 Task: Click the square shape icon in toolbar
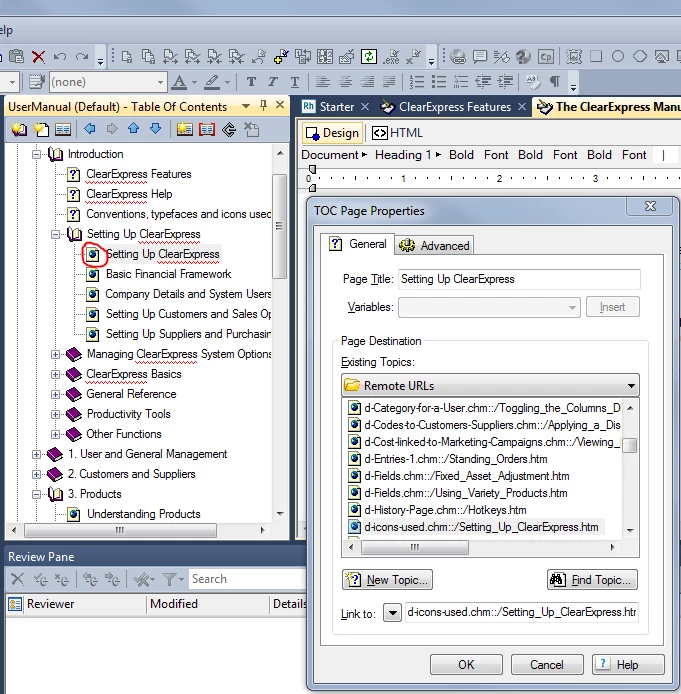(596, 56)
